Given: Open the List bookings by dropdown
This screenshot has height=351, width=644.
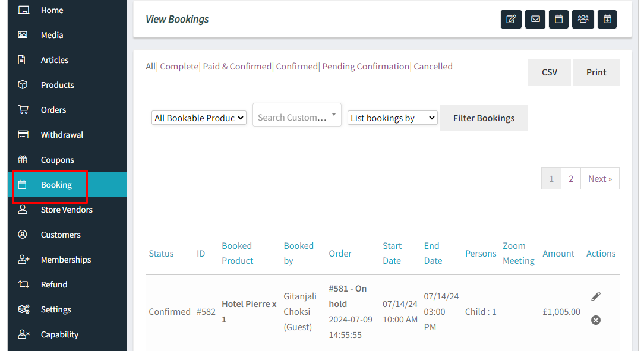Looking at the screenshot, I should coord(392,118).
